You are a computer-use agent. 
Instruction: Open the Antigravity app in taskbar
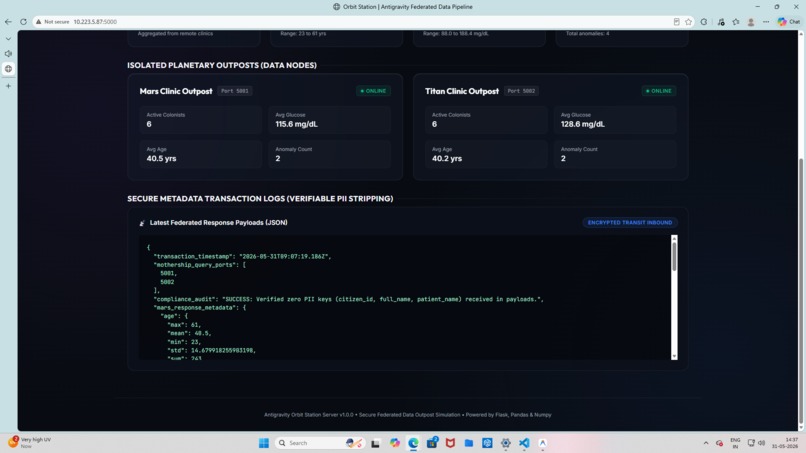coord(542,443)
